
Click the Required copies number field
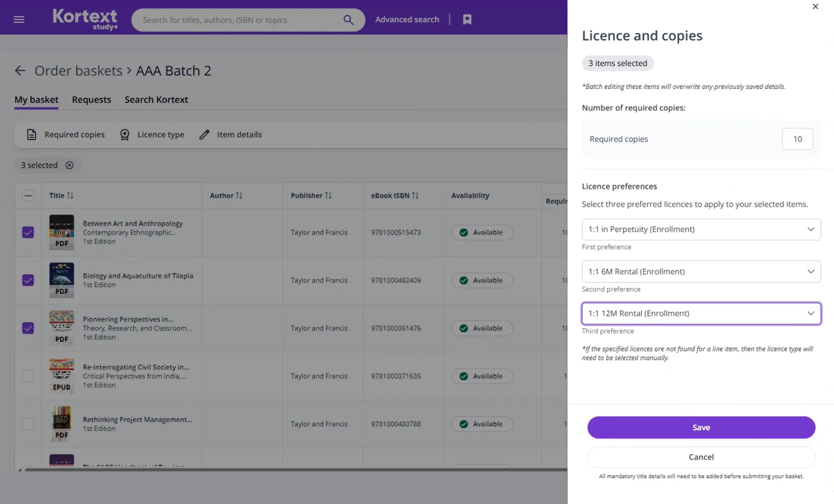point(797,139)
